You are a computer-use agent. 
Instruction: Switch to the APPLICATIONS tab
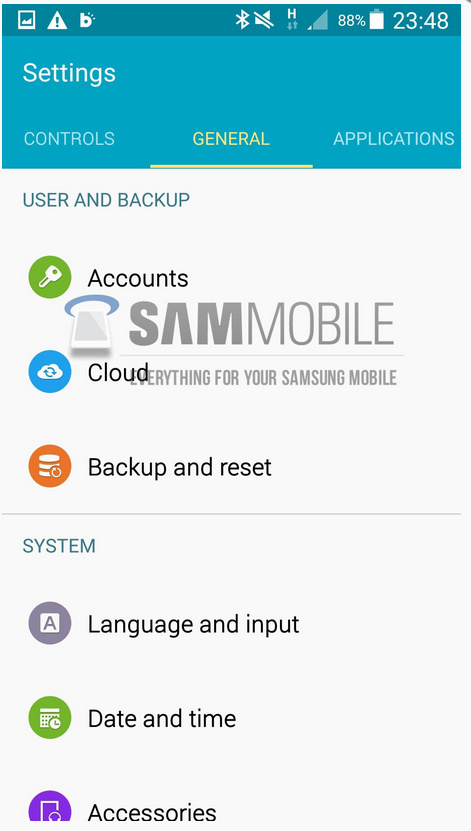pos(394,139)
